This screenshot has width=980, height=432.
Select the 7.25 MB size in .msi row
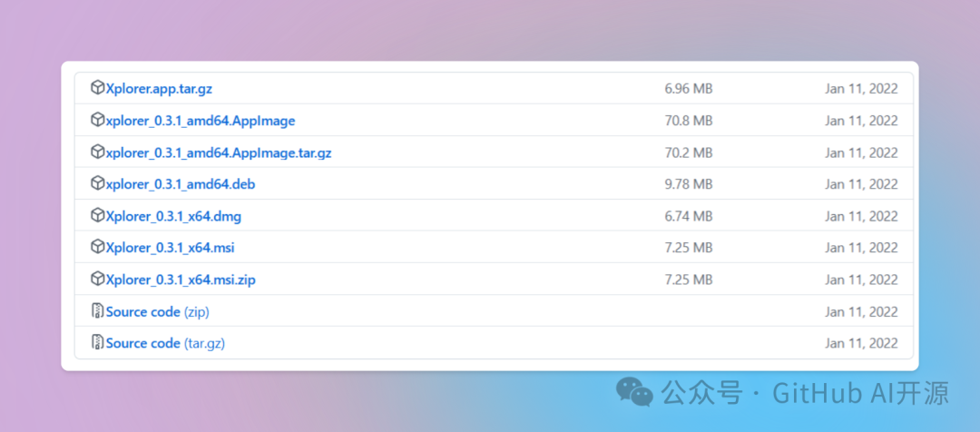(689, 248)
